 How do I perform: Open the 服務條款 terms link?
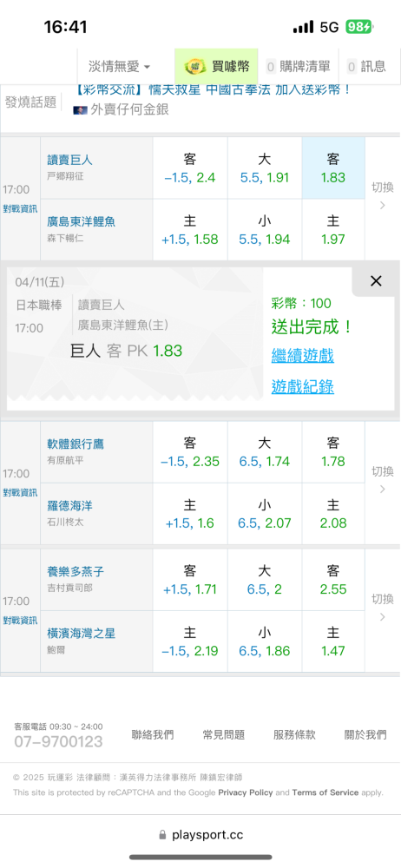tap(294, 734)
